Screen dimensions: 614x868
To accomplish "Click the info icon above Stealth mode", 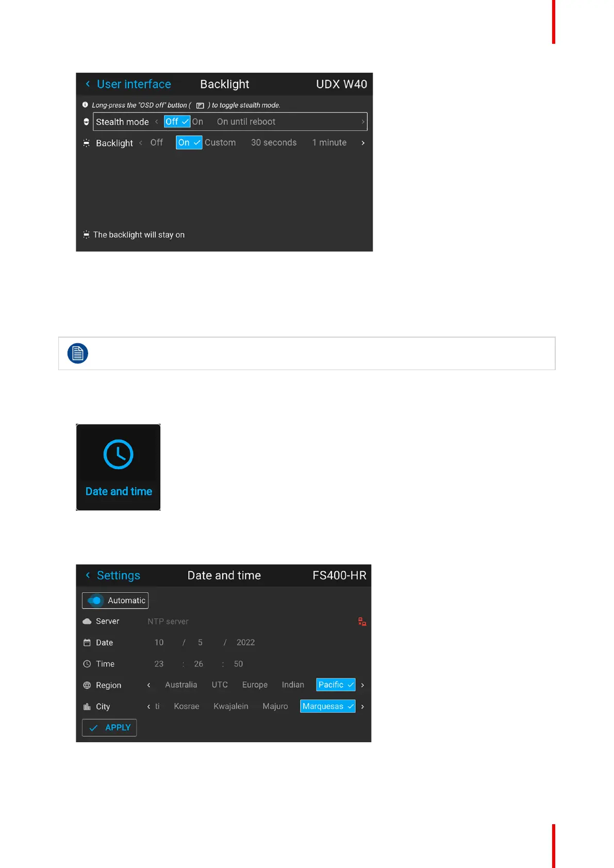I will click(85, 105).
